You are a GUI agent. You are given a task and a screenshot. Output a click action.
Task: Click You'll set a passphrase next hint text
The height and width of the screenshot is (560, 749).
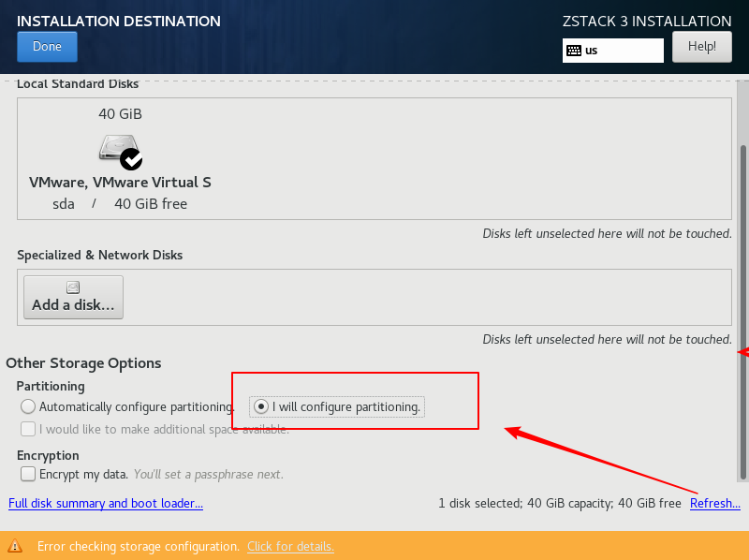pyautogui.click(x=208, y=474)
